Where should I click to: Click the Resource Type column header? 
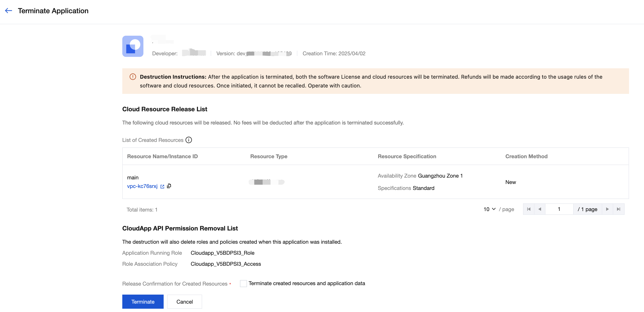(269, 156)
